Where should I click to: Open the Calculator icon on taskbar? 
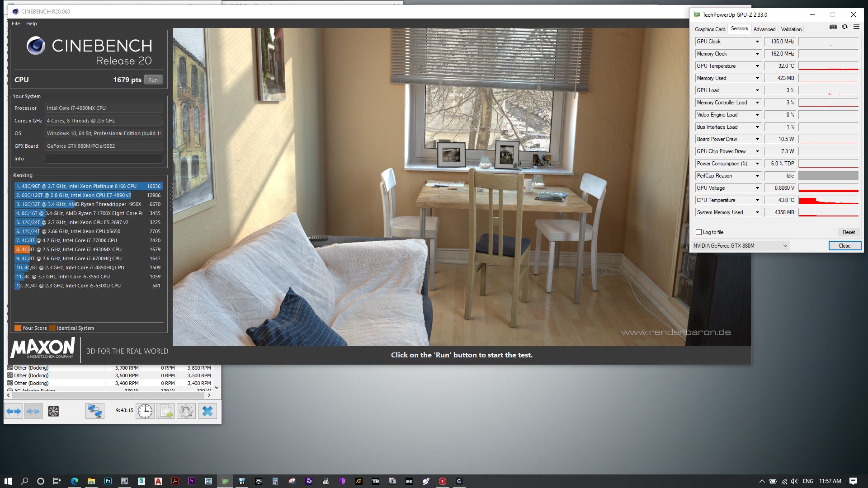click(x=275, y=481)
